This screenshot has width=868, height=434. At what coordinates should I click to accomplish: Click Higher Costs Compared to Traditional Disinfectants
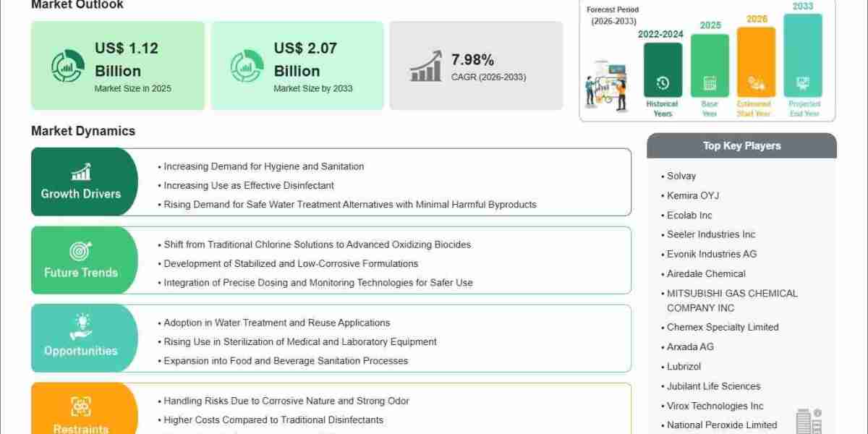click(x=273, y=420)
